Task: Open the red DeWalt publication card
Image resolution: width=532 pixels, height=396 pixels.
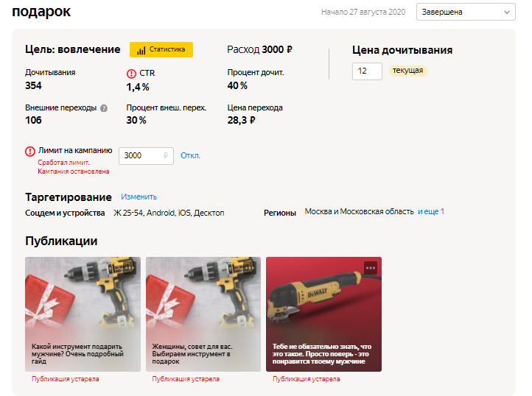Action: 323,314
